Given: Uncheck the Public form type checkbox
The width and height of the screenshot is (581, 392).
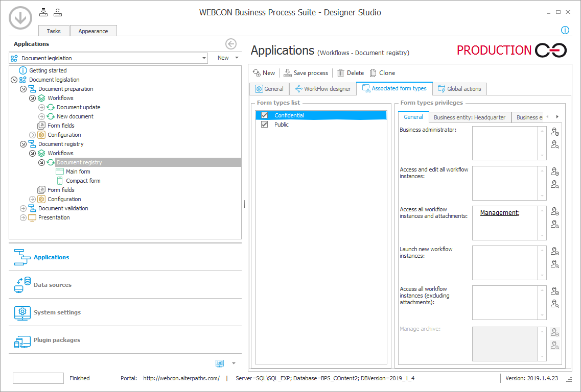Looking at the screenshot, I should 264,125.
